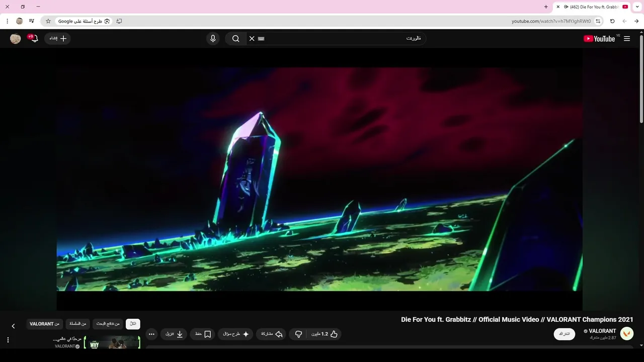The height and width of the screenshot is (362, 644).
Task: Open VALORANT channel name link
Action: tap(602, 331)
